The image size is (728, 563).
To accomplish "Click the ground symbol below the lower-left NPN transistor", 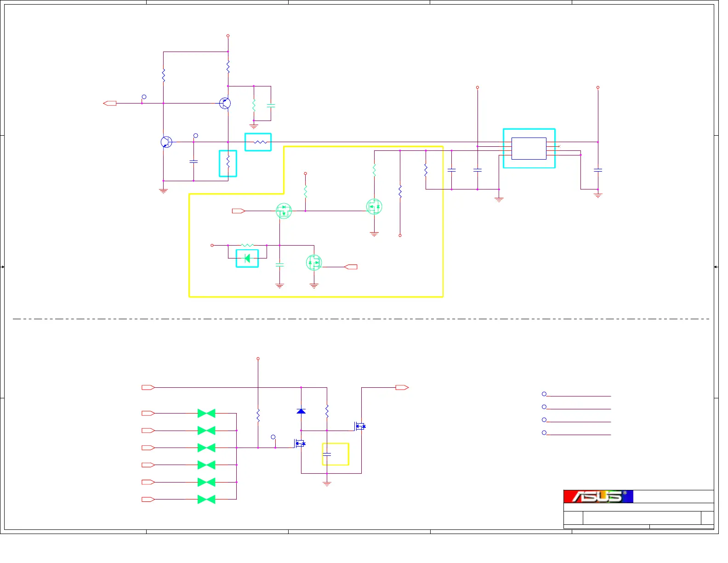I will (x=163, y=191).
